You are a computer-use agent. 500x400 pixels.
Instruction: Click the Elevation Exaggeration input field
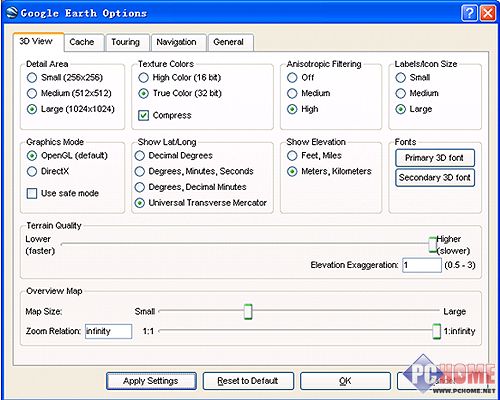(422, 265)
